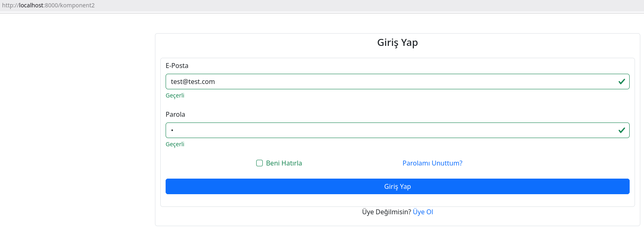The width and height of the screenshot is (644, 229).
Task: Click the Parola field label
Action: click(x=175, y=114)
